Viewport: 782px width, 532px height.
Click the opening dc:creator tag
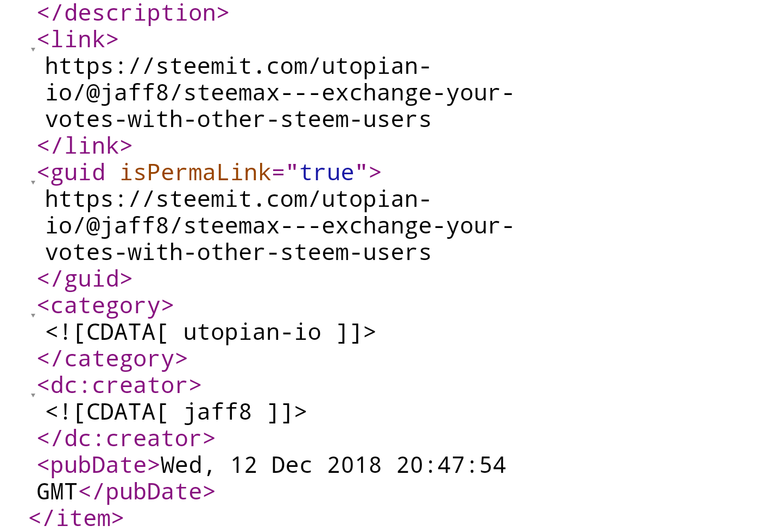pos(119,385)
